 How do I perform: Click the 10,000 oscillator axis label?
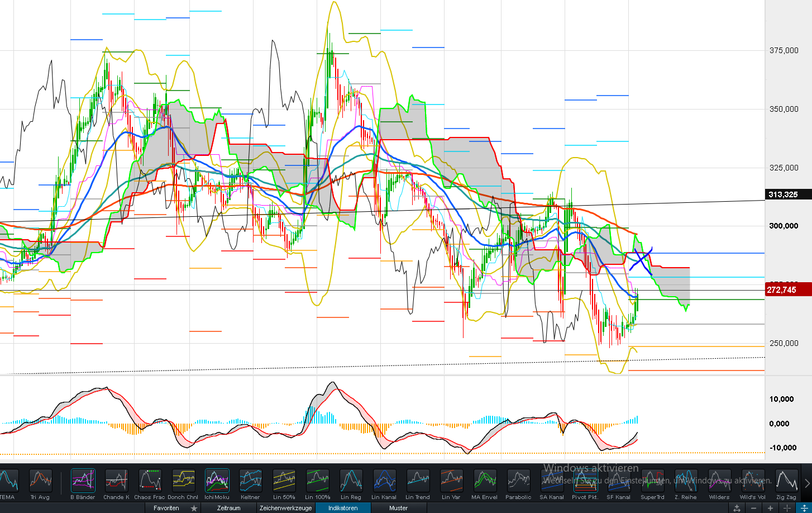coord(782,399)
